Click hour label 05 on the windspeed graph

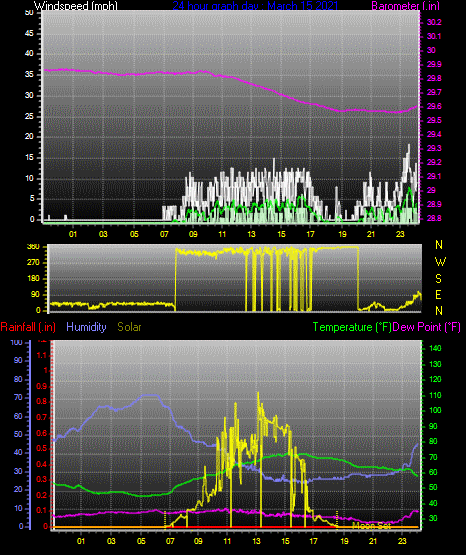coord(134,234)
